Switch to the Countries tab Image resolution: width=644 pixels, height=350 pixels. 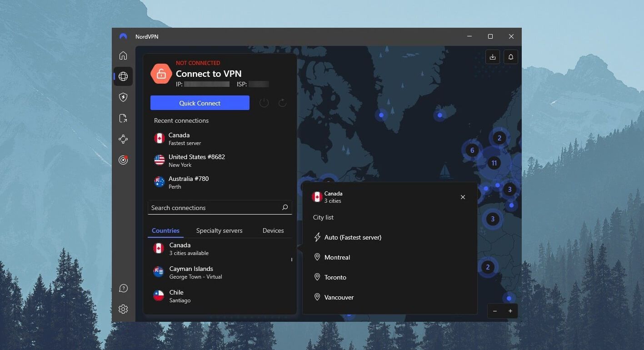tap(165, 230)
